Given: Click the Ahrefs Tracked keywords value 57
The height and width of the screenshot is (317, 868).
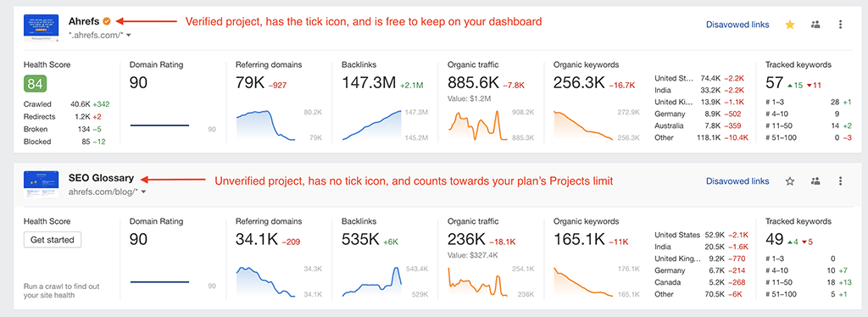Looking at the screenshot, I should 774,83.
